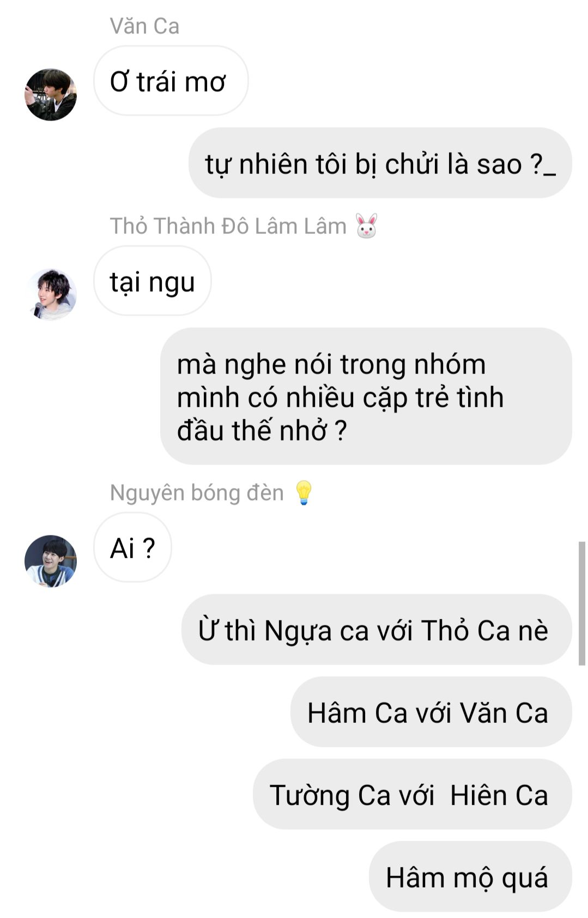This screenshot has width=588, height=918.
Task: Tap the 'Hâm mộ quá' message bubble
Action: 470,877
